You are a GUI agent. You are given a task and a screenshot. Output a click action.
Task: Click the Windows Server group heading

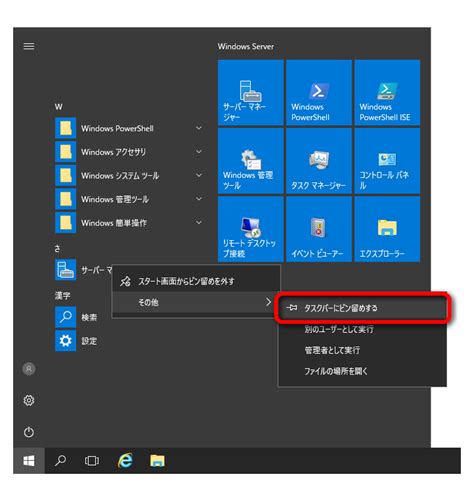coord(246,47)
